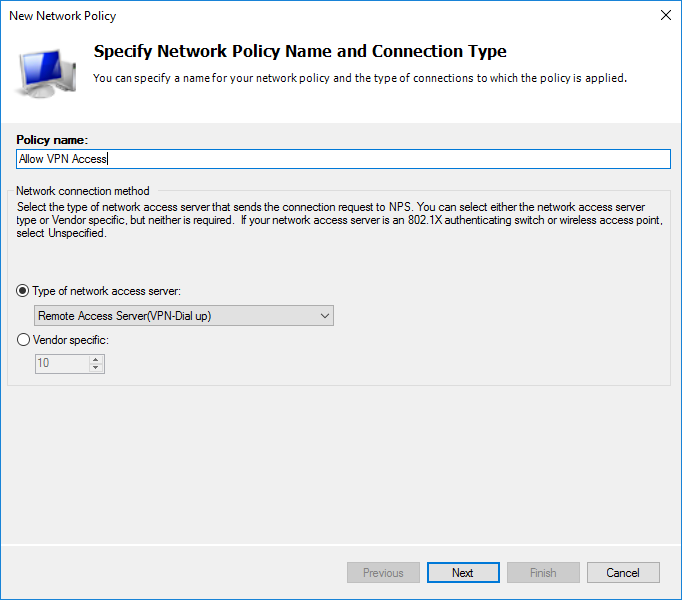This screenshot has height=600, width=682.
Task: Click the Cancel button
Action: click(623, 573)
